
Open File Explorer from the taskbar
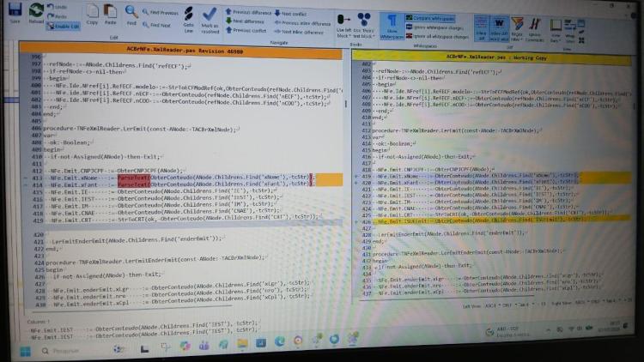pyautogui.click(x=242, y=343)
